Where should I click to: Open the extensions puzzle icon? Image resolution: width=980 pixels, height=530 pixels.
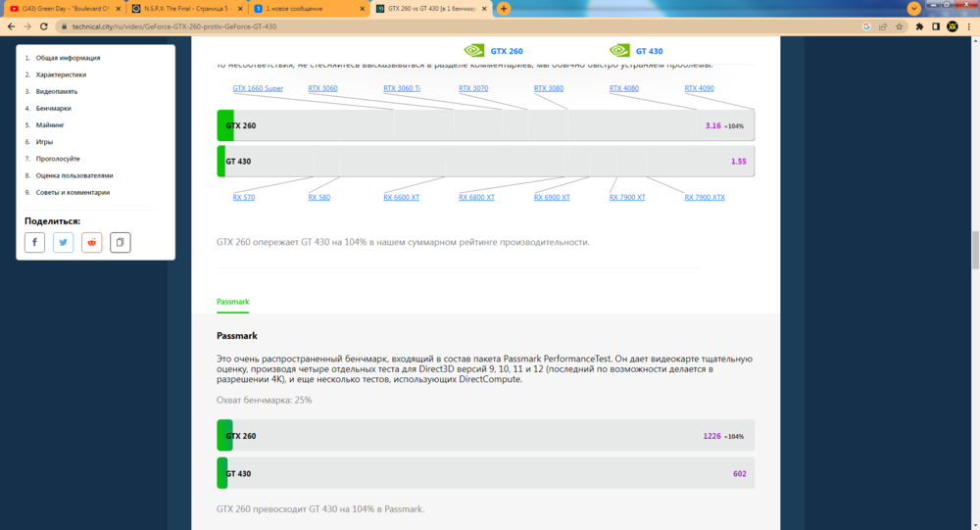pos(919,26)
